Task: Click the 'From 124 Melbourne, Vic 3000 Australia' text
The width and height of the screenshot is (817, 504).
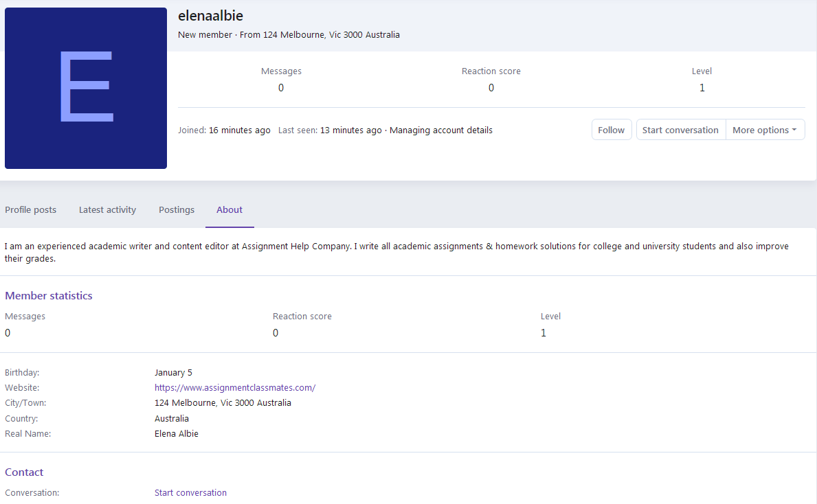Action: point(320,35)
